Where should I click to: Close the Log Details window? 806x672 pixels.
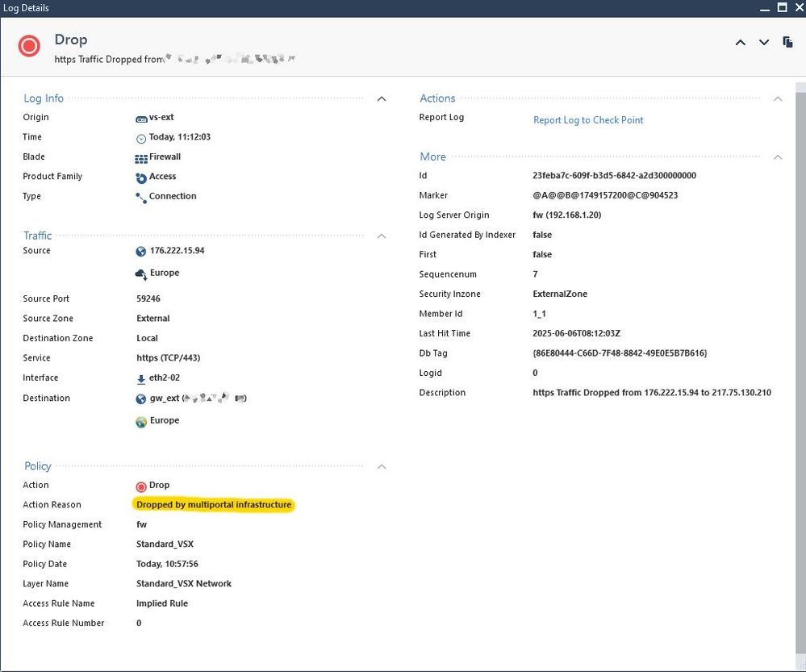800,7
